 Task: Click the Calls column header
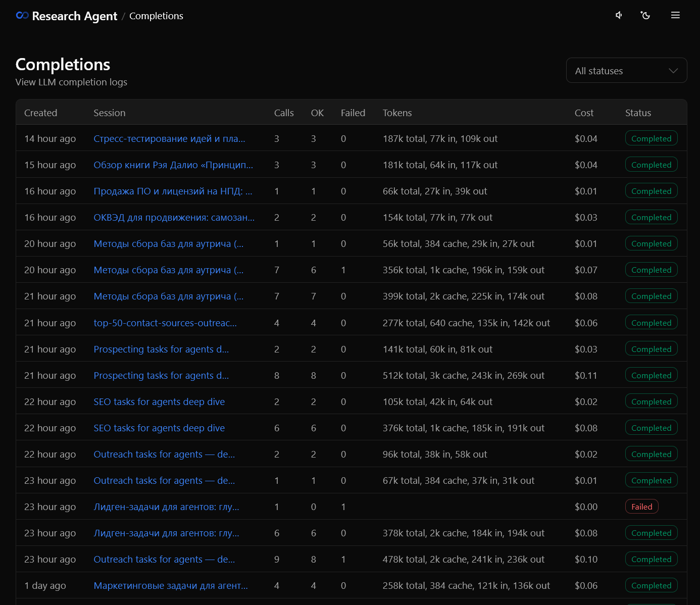[284, 113]
